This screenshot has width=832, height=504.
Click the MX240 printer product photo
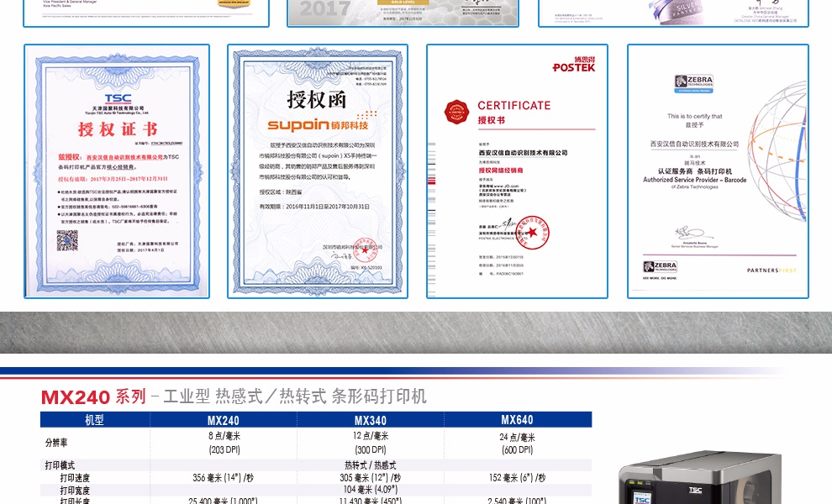coord(700,477)
